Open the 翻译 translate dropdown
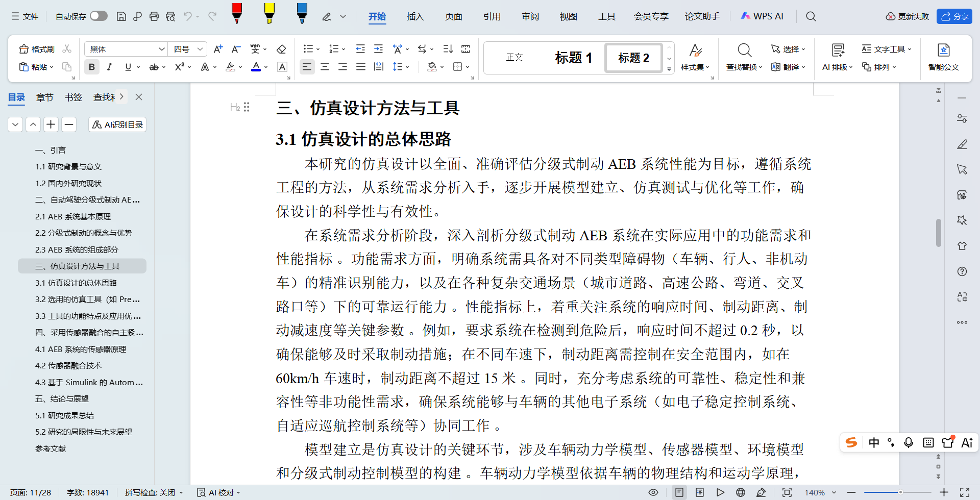Image resolution: width=980 pixels, height=500 pixels. click(788, 67)
